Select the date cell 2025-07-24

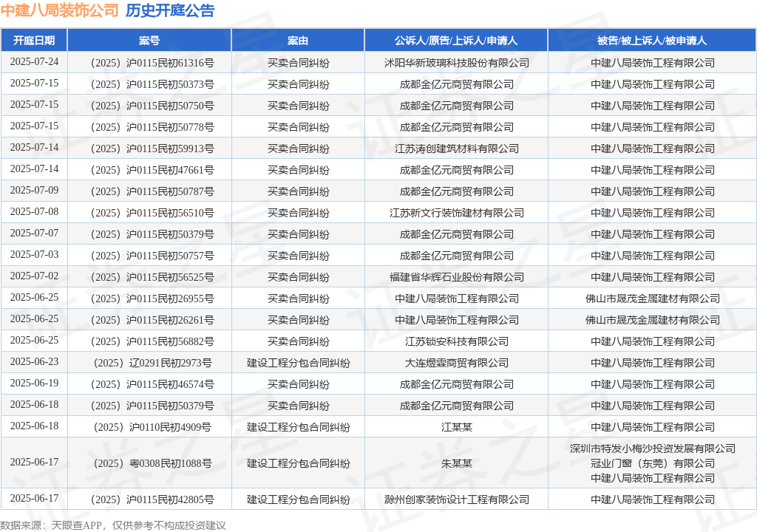pyautogui.click(x=34, y=62)
